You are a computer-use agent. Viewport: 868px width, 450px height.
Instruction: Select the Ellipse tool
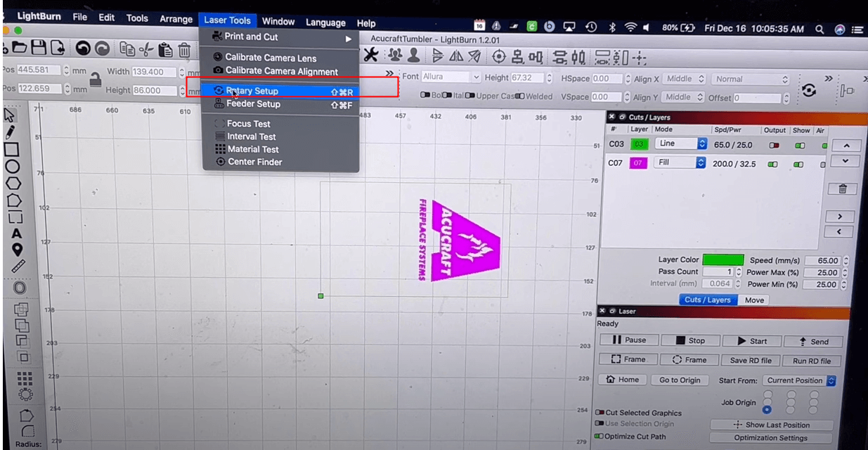[12, 167]
